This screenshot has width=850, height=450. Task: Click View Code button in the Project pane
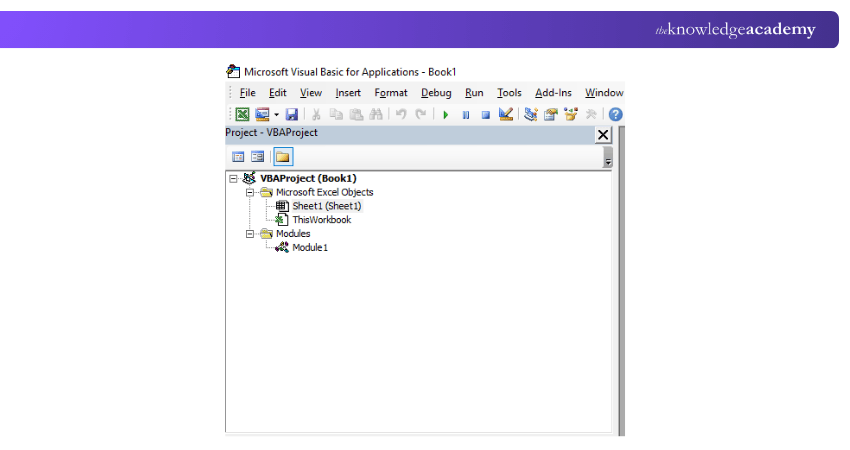tap(238, 156)
